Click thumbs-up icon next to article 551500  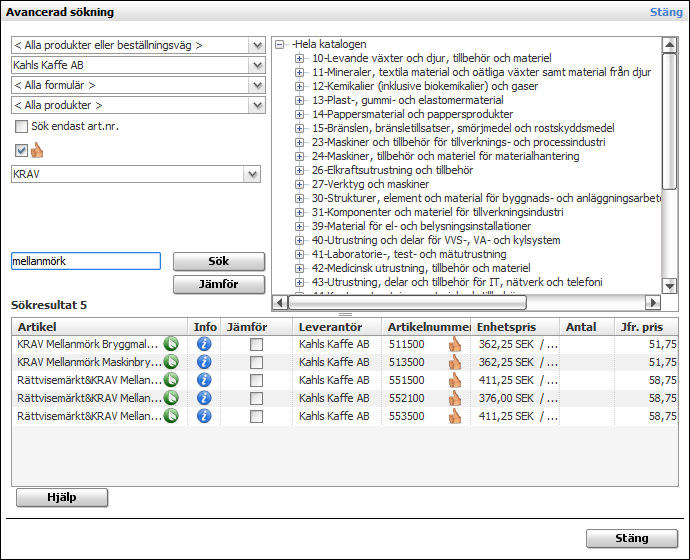(455, 381)
